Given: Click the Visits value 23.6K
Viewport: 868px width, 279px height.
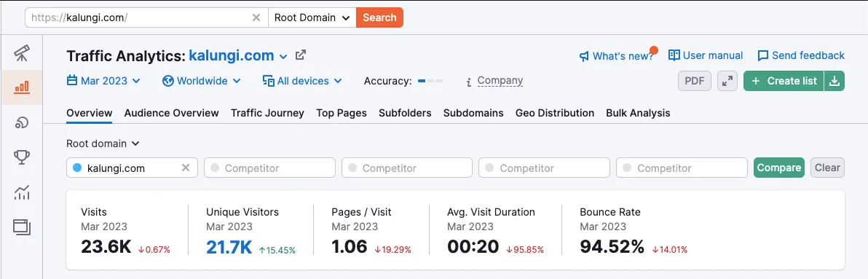Looking at the screenshot, I should pos(106,247).
